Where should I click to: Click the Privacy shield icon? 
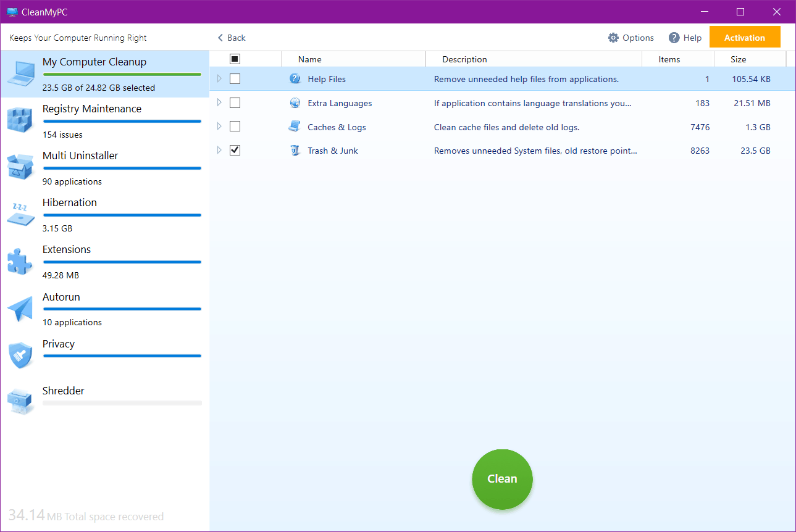coord(20,355)
